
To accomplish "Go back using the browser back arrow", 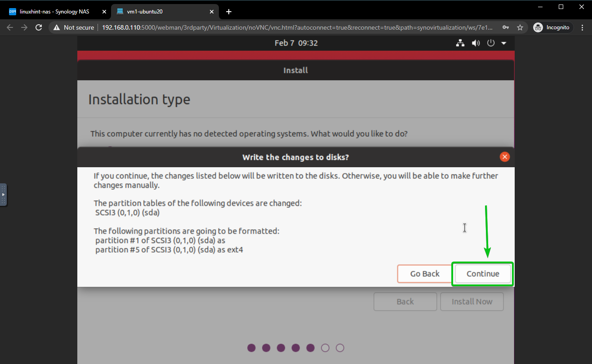I will [x=10, y=27].
